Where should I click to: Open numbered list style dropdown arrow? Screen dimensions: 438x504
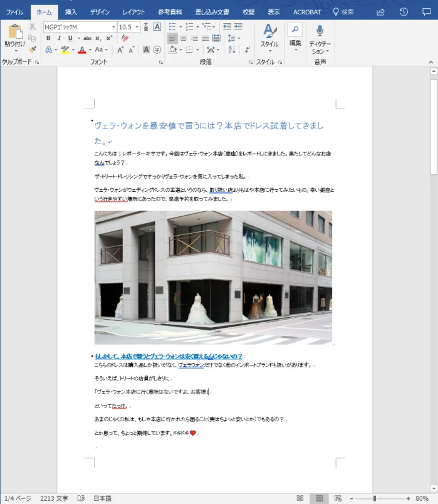[197, 27]
